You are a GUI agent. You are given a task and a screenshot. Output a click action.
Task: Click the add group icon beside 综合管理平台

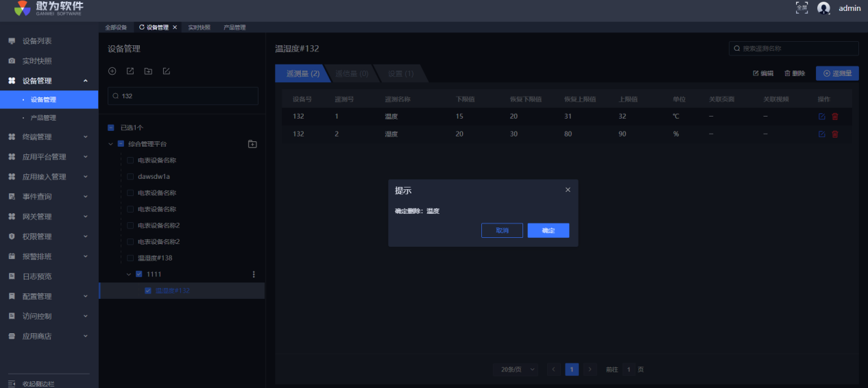point(252,144)
